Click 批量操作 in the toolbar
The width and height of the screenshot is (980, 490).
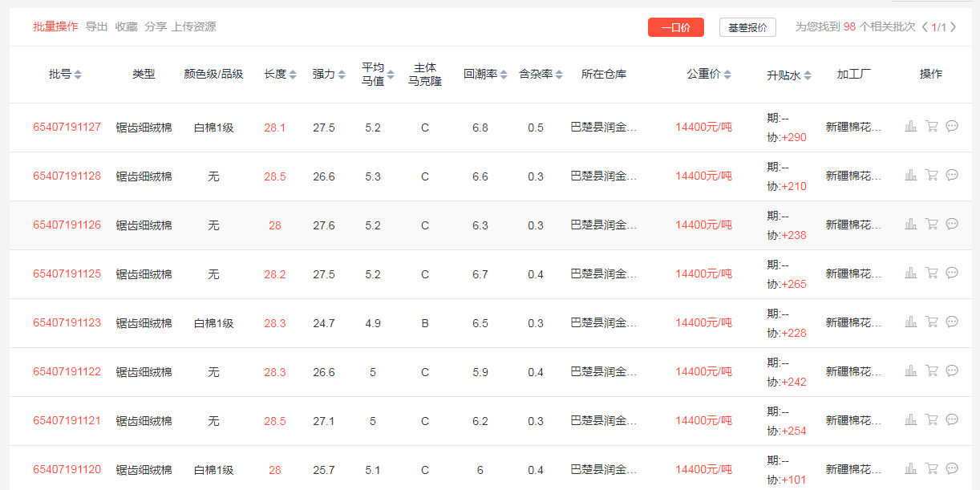click(x=55, y=26)
